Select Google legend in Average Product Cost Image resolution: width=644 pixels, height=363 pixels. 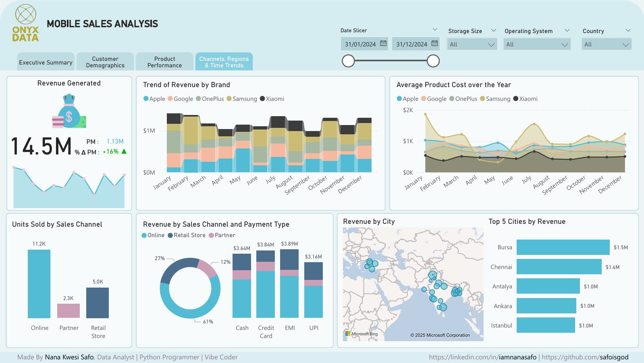point(434,99)
